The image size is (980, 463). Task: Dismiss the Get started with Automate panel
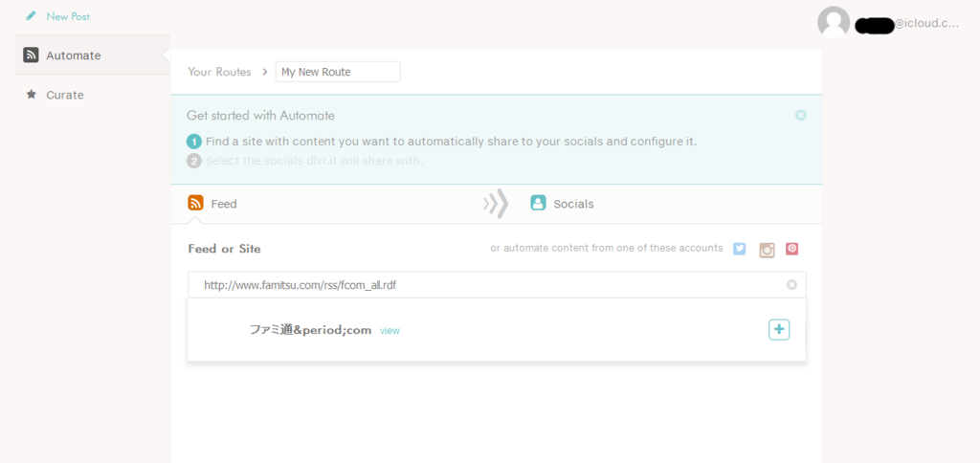click(801, 115)
